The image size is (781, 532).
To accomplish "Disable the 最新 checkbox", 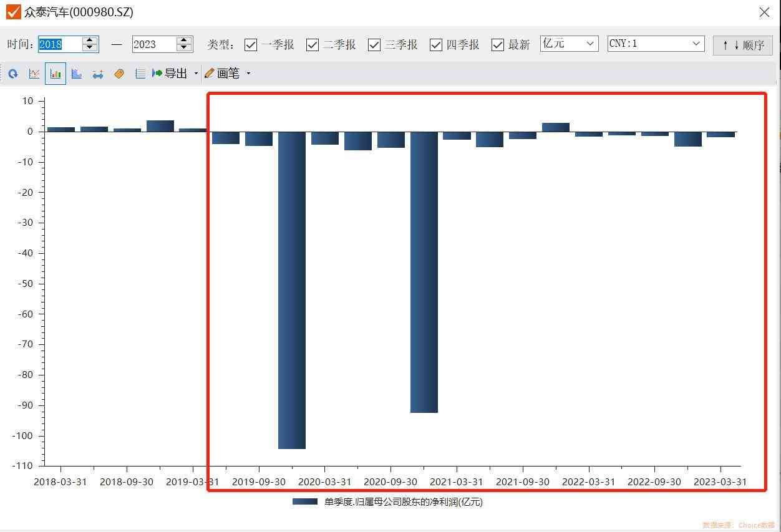I will (498, 45).
